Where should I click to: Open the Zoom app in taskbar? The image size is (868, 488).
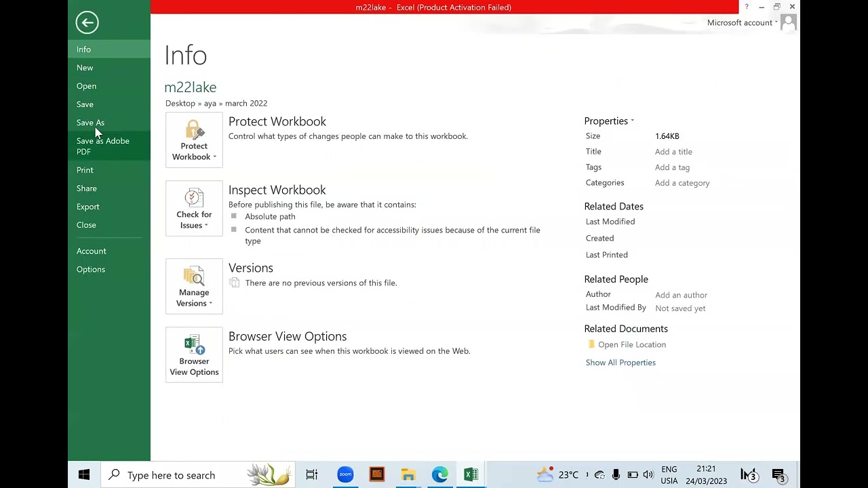[345, 475]
